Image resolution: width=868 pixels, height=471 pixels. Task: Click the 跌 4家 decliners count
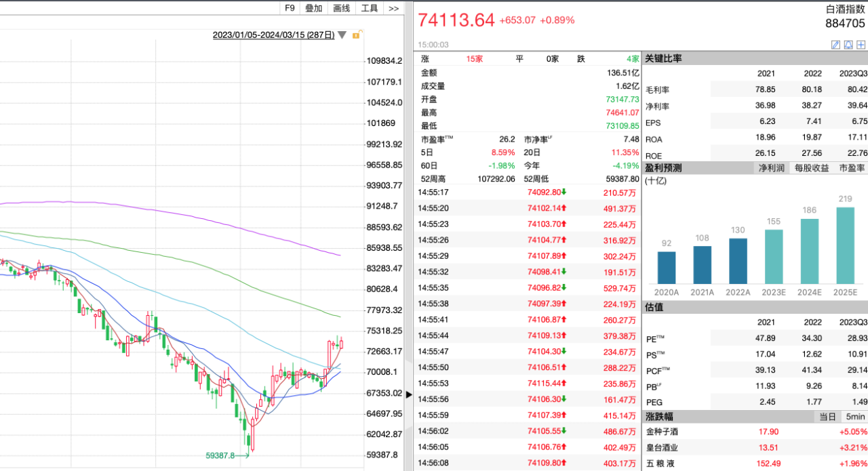[x=633, y=59]
